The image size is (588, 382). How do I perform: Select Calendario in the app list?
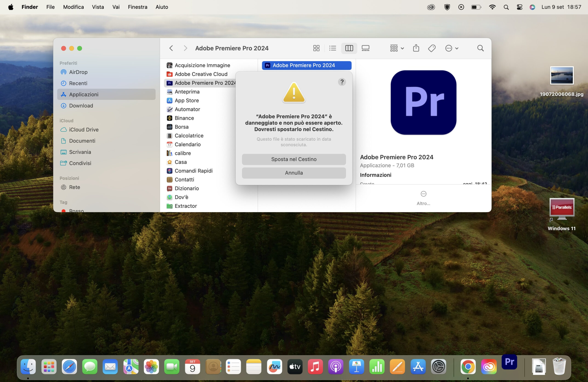[200, 144]
